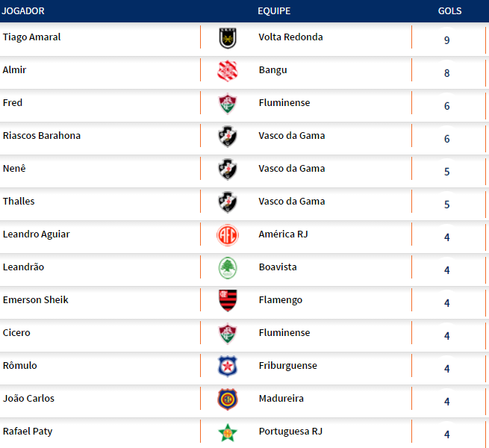Sort by the GOLS column header

(449, 11)
